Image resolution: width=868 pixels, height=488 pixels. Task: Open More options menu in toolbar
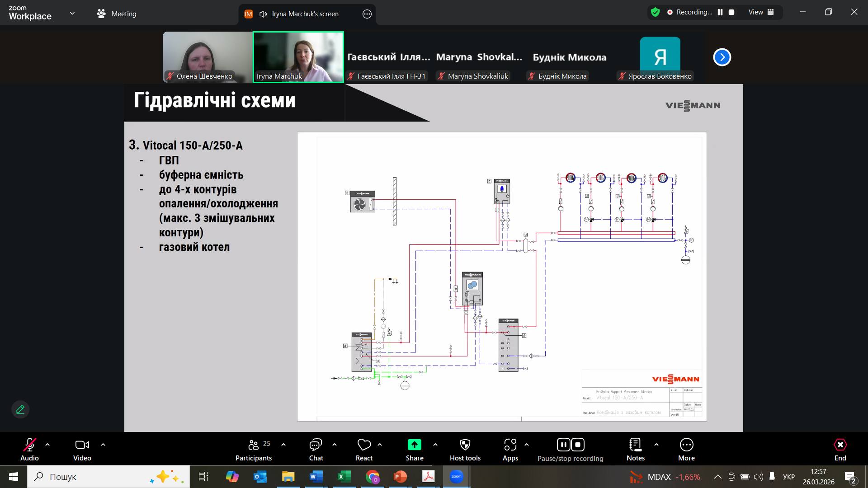[x=686, y=445]
